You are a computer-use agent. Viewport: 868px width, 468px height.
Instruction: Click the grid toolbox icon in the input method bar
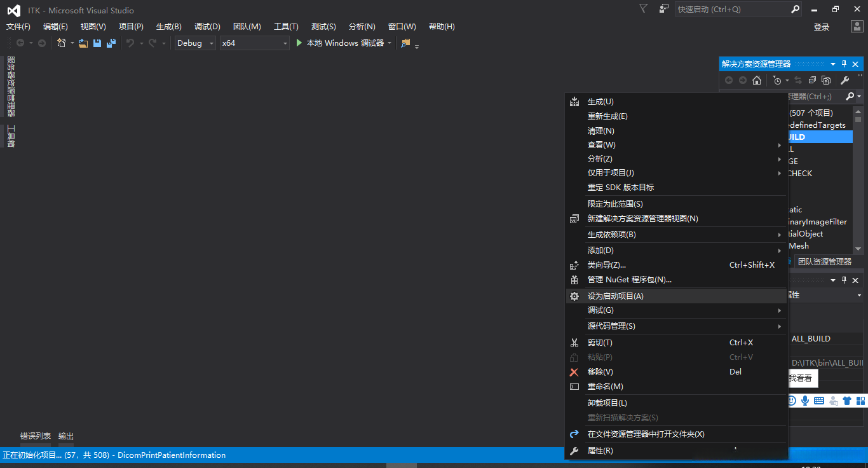(860, 401)
